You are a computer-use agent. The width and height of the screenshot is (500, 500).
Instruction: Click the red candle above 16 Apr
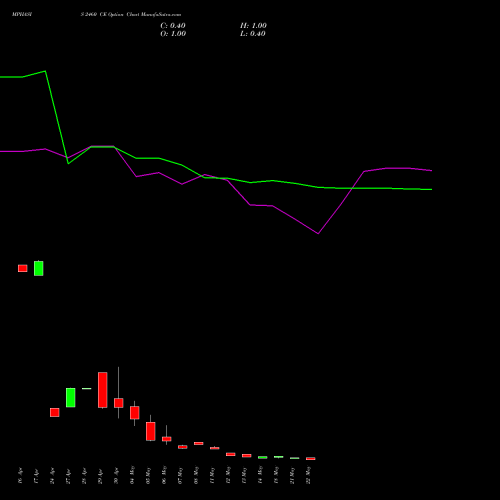[x=23, y=268]
